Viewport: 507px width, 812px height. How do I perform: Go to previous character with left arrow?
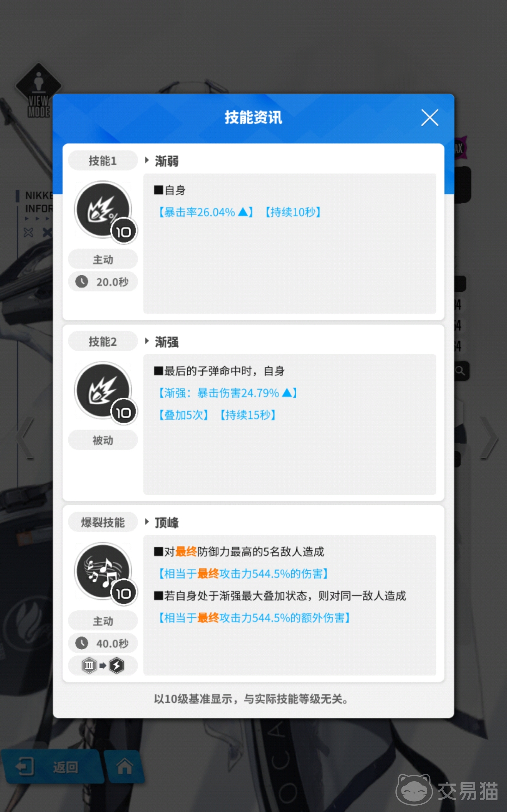coord(24,438)
